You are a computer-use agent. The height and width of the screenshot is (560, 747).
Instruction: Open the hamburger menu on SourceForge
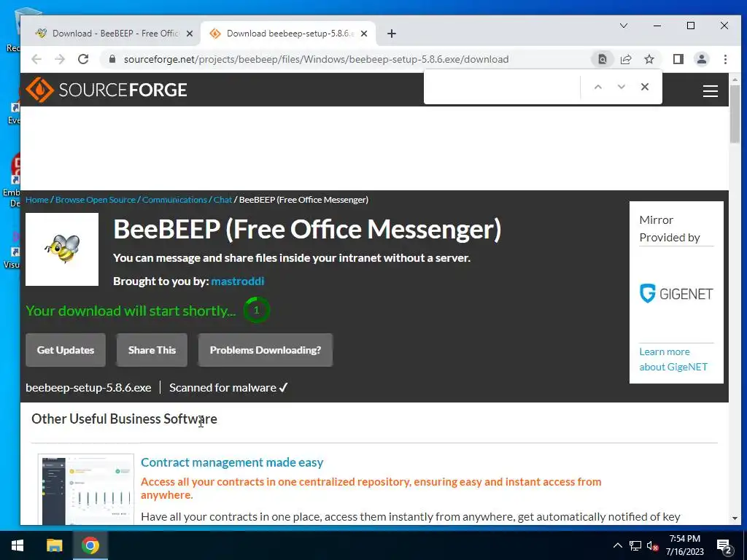(x=710, y=90)
